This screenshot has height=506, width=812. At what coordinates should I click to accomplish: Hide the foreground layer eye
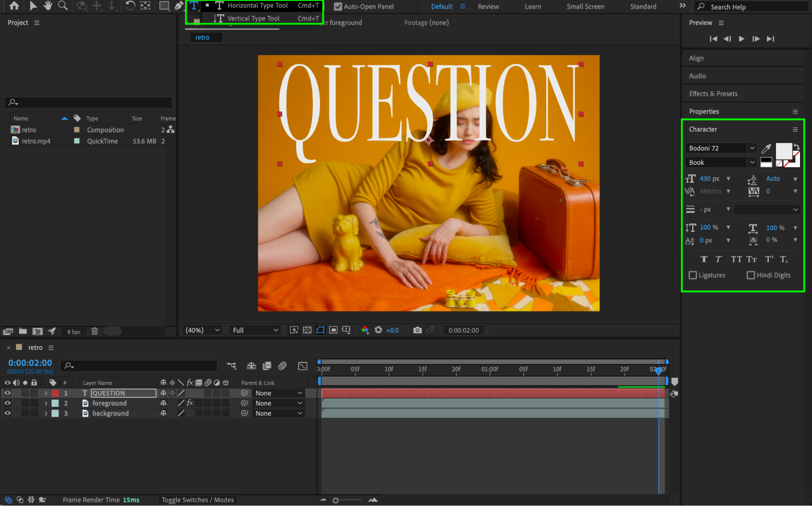click(7, 403)
